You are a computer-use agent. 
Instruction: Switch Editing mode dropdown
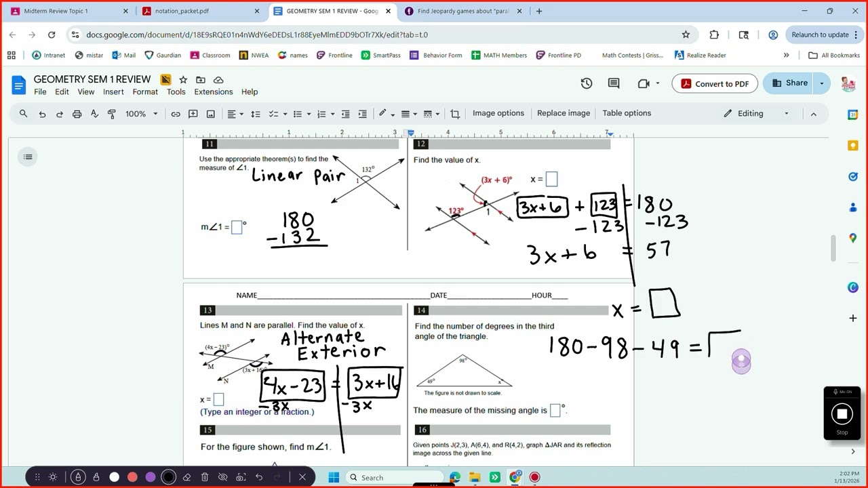[755, 114]
